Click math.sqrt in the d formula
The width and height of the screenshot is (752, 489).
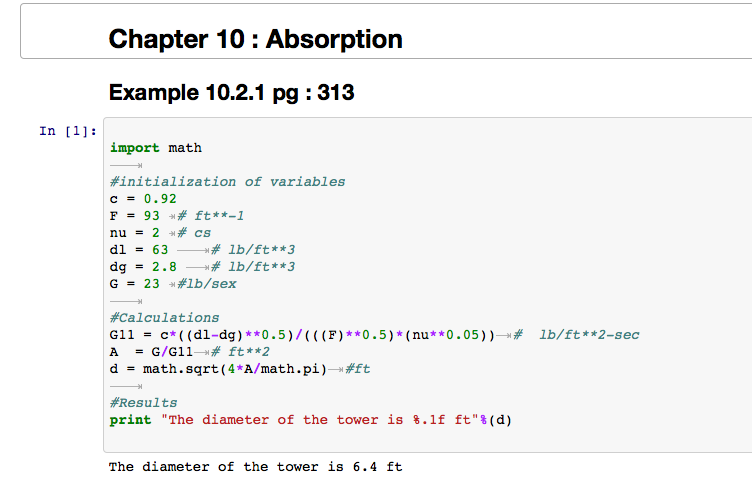tap(181, 369)
